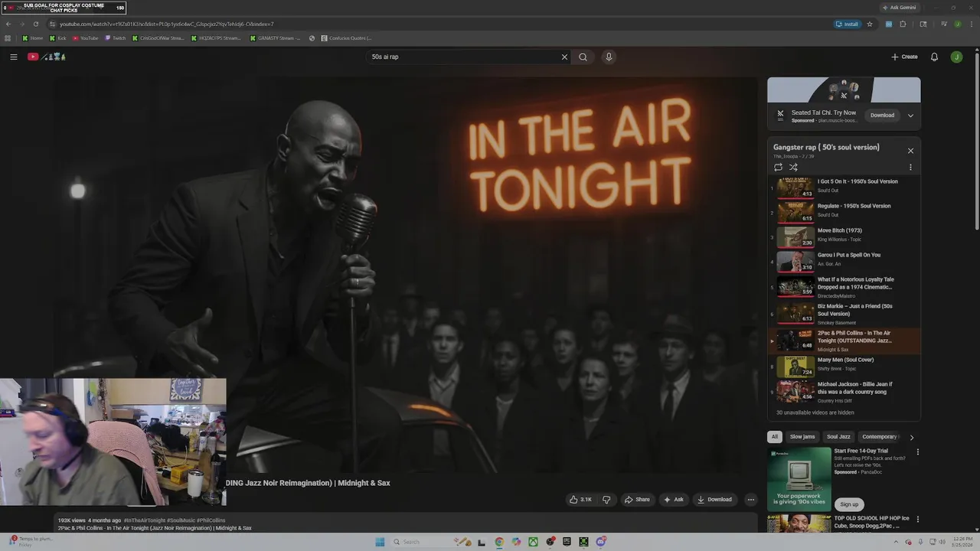
Task: Play Many Men (Soul Cover)
Action: (x=844, y=366)
